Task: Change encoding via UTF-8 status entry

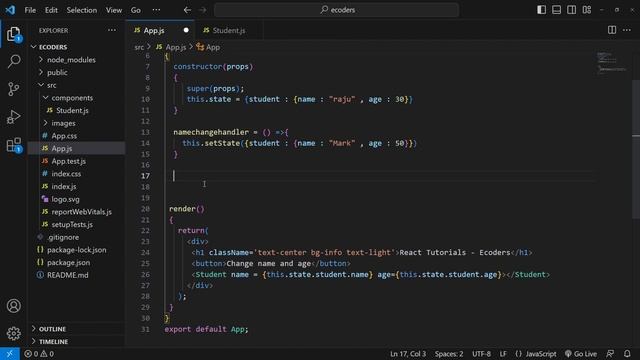Action: coord(481,354)
